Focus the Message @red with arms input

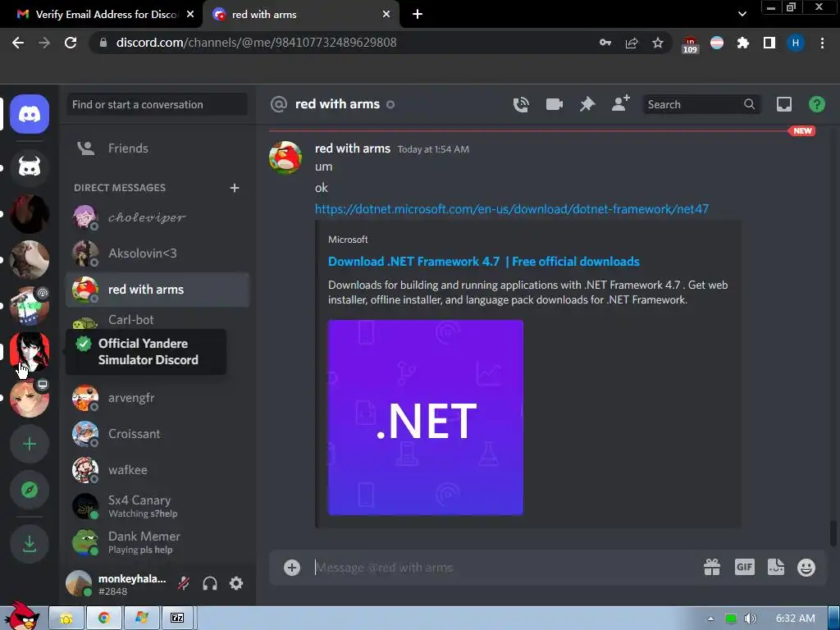(x=504, y=568)
